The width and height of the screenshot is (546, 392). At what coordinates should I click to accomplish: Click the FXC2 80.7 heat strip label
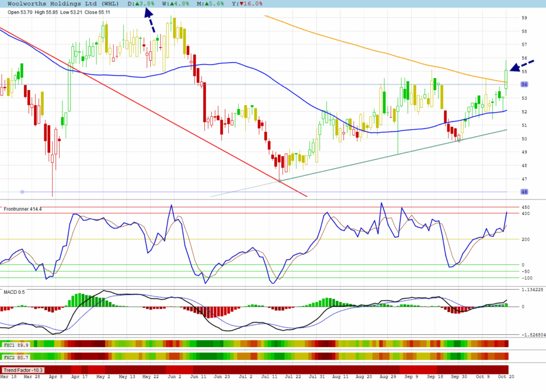click(14, 357)
